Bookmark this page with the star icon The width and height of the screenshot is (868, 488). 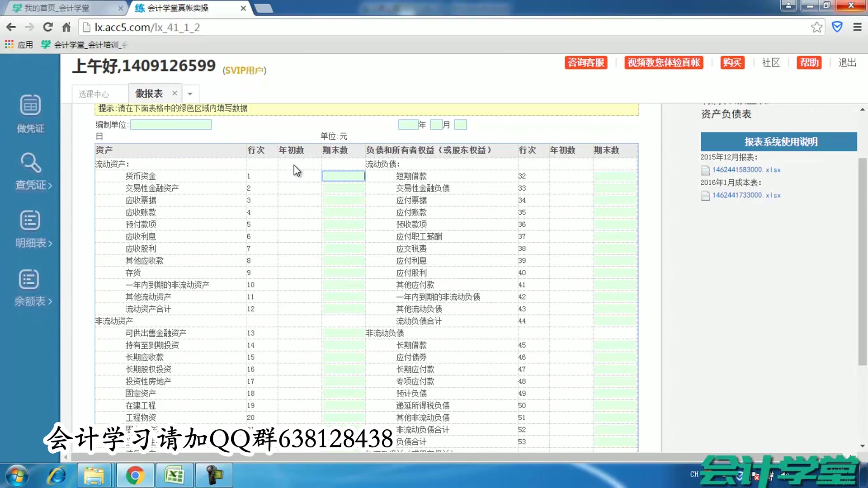tap(816, 27)
